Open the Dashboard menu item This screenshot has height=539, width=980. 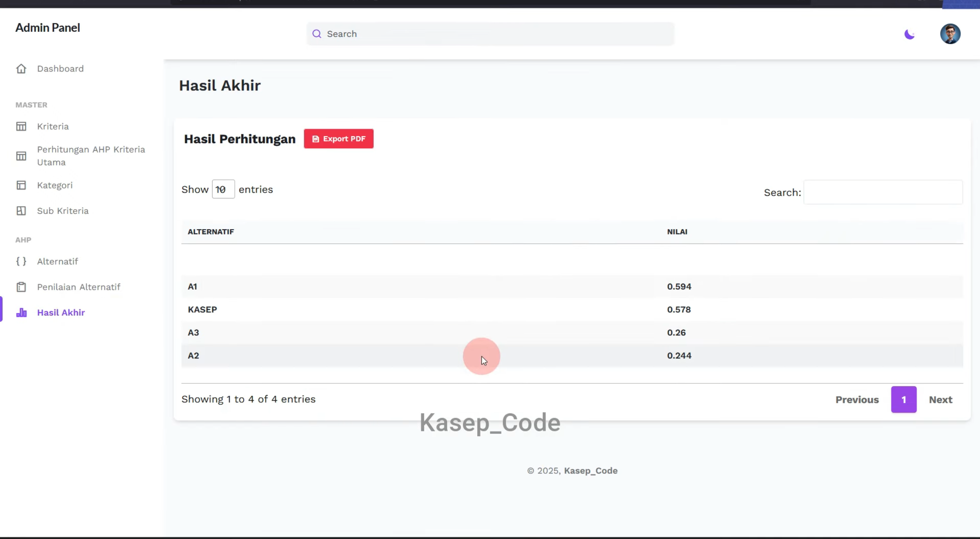point(60,69)
